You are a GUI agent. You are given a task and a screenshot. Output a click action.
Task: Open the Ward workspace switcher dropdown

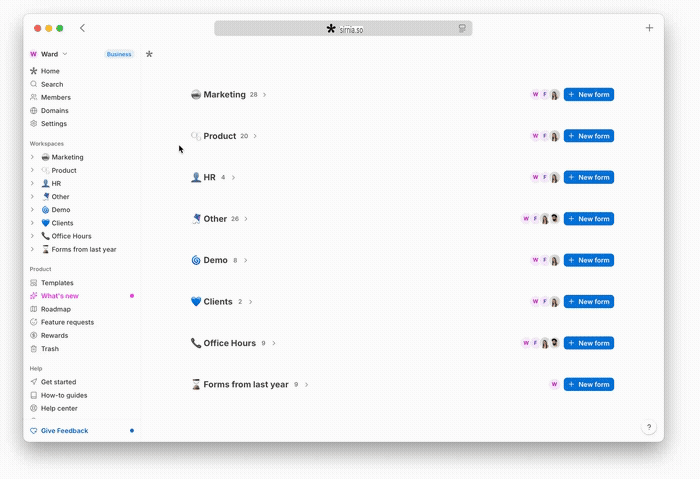click(48, 54)
